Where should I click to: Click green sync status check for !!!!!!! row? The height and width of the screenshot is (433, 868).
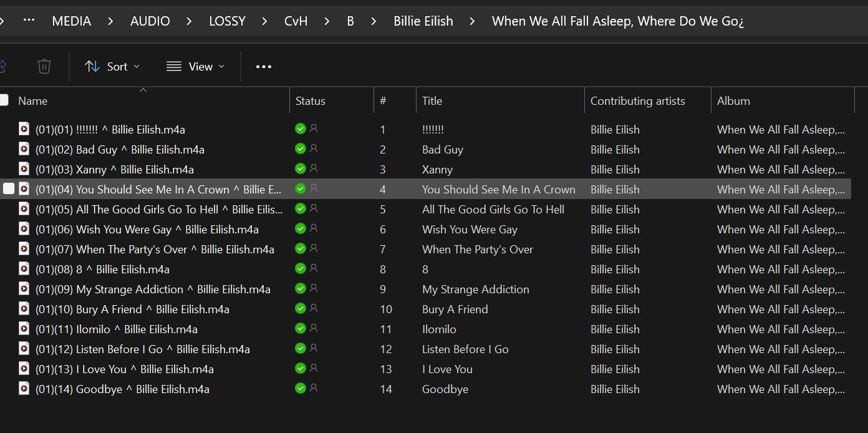coord(301,129)
